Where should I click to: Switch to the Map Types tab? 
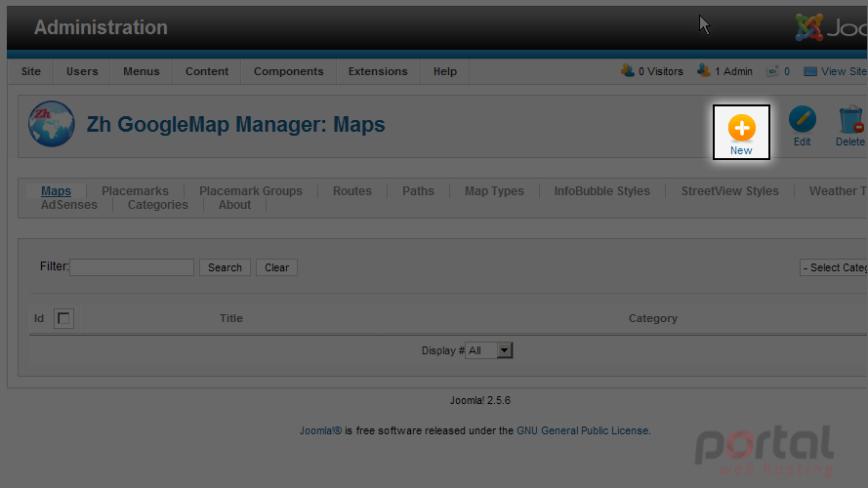pyautogui.click(x=494, y=191)
